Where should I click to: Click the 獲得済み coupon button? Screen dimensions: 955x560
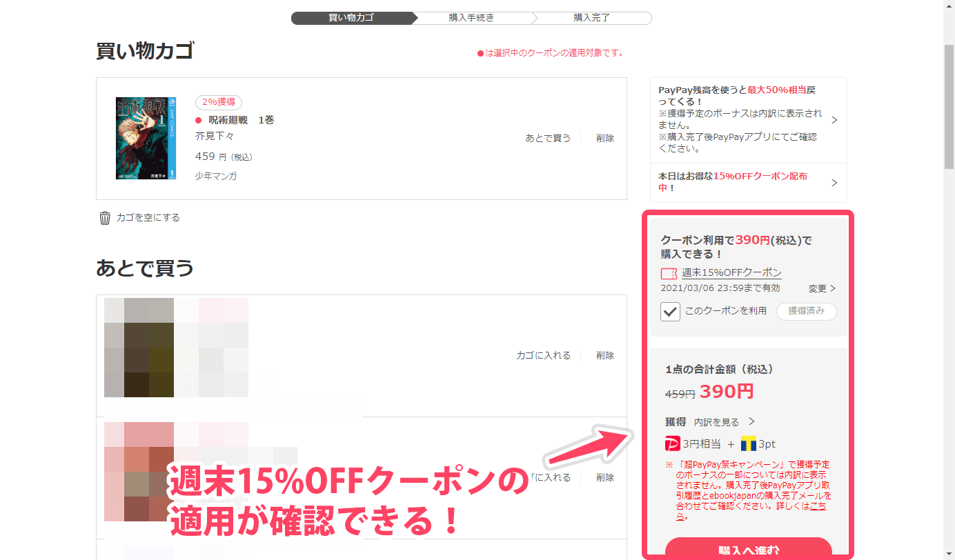click(807, 311)
